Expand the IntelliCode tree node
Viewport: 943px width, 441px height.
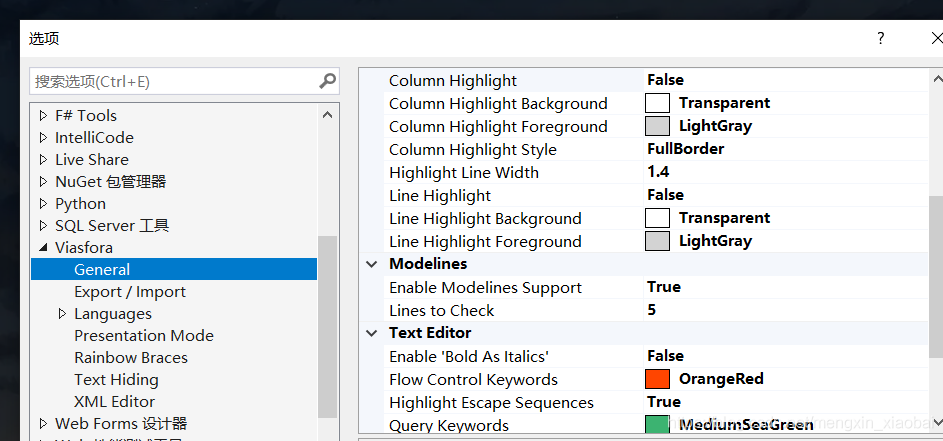point(43,138)
